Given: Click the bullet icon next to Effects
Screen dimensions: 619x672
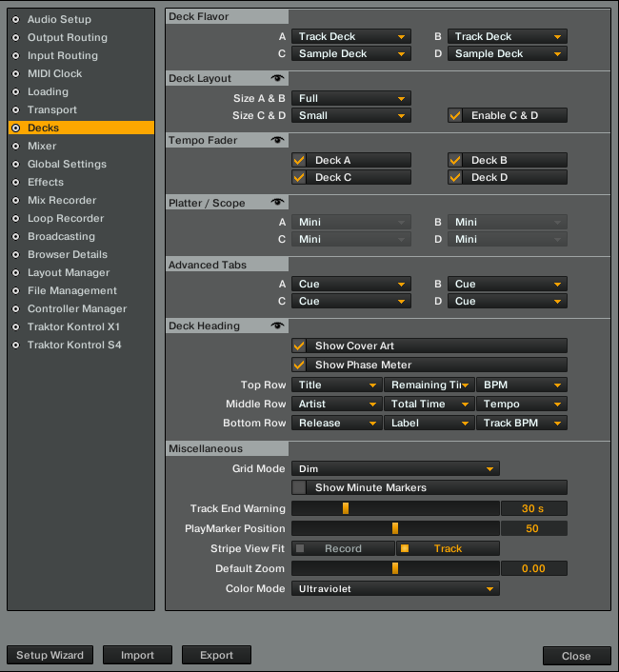Looking at the screenshot, I should point(15,183).
